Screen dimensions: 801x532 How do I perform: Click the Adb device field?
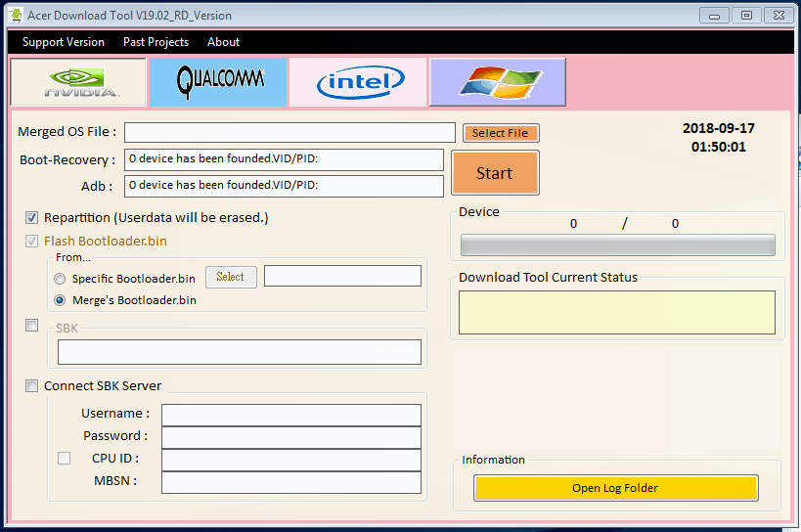pyautogui.click(x=284, y=187)
